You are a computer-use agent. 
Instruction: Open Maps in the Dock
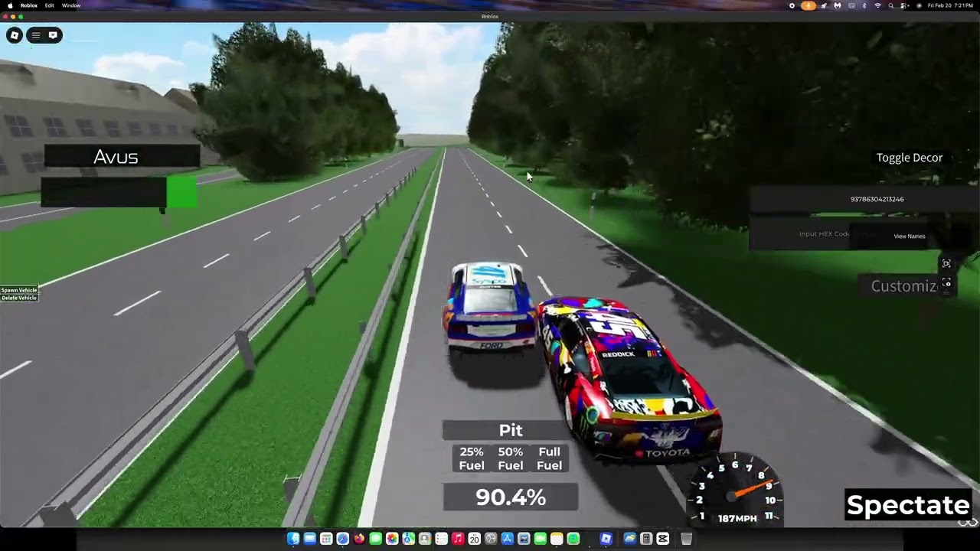[x=409, y=539]
